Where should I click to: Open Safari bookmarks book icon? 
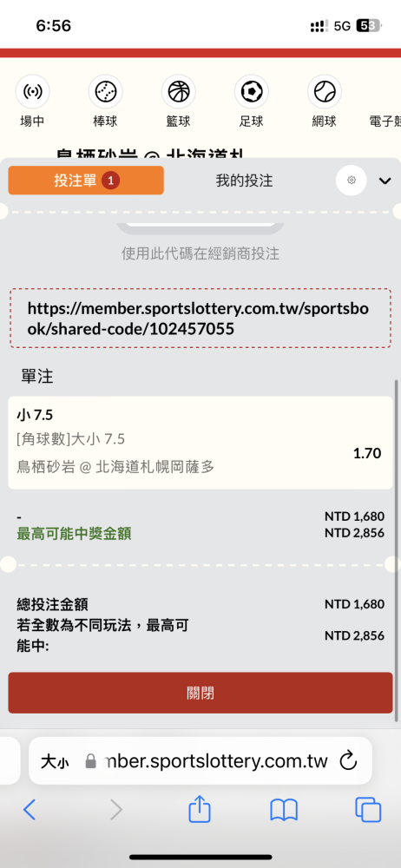point(284,811)
